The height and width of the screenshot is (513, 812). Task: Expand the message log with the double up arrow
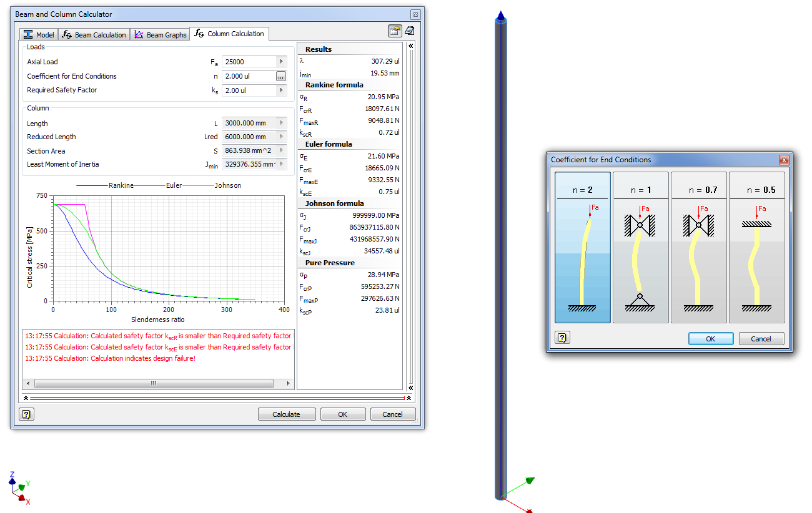26,397
